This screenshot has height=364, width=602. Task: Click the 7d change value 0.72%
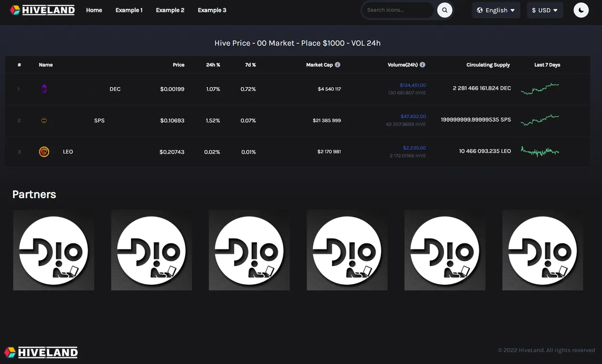point(248,89)
